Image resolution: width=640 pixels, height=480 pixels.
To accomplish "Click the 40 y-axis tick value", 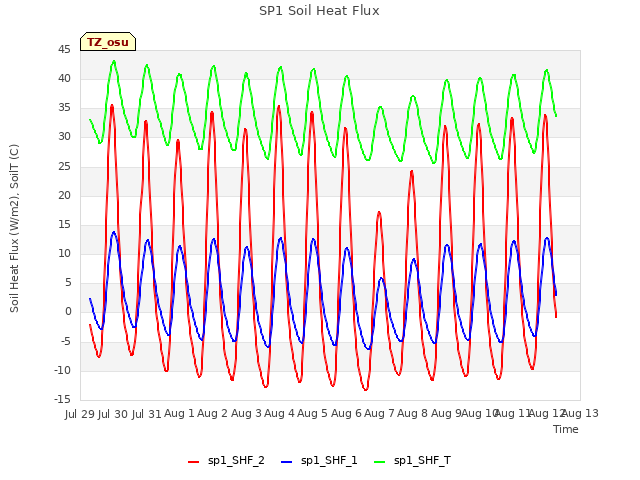I will (x=64, y=78).
